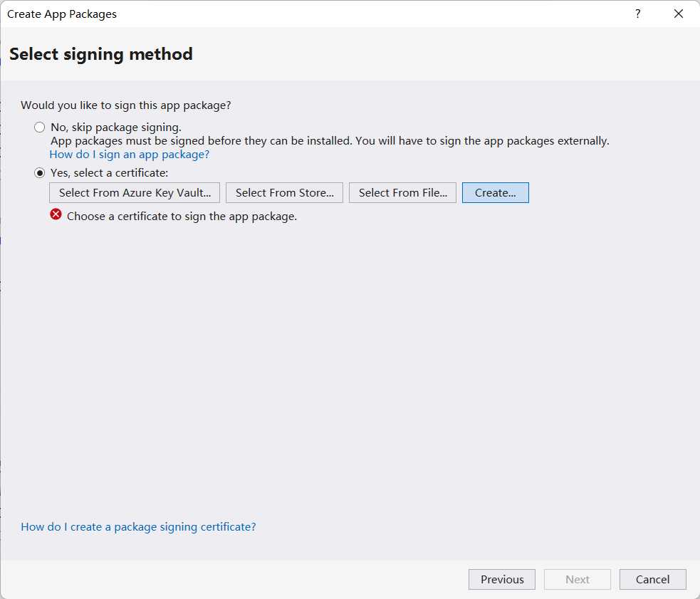Open 'How do I sign an app package?' link
The width and height of the screenshot is (700, 599).
[130, 154]
